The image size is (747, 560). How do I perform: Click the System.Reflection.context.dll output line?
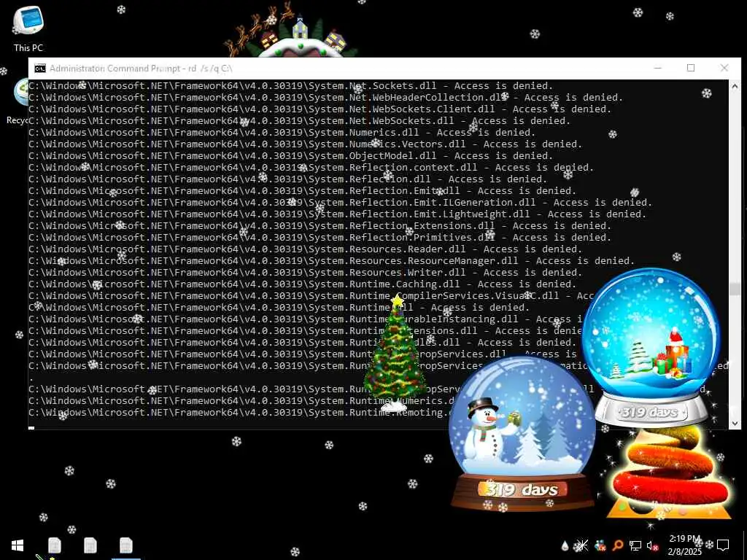pyautogui.click(x=311, y=167)
